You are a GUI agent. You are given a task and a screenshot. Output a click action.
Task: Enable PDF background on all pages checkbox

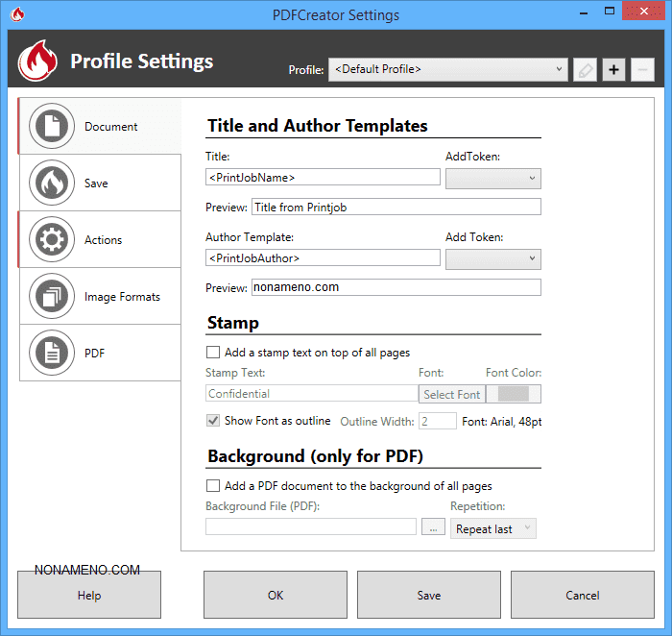213,486
